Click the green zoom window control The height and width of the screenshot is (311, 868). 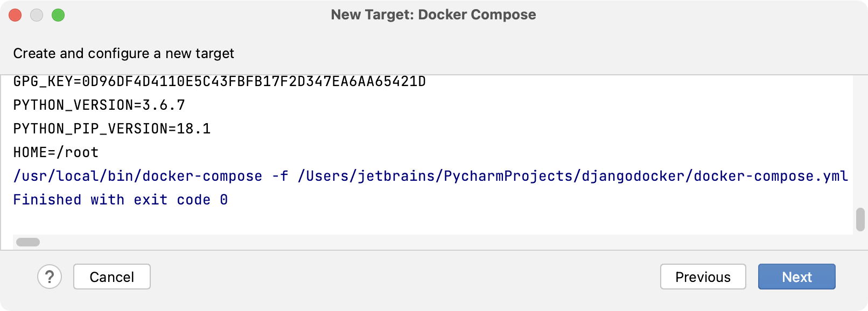[59, 15]
